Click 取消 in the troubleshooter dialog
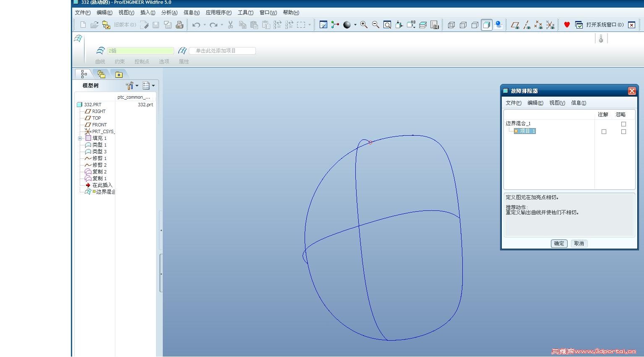Viewport: 644px width, 357px height. tap(579, 244)
